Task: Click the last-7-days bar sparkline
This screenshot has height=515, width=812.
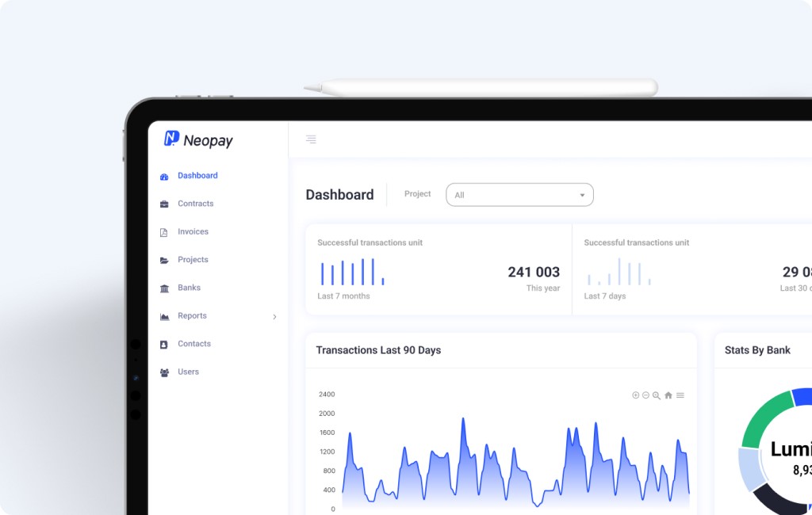Action: [x=619, y=272]
